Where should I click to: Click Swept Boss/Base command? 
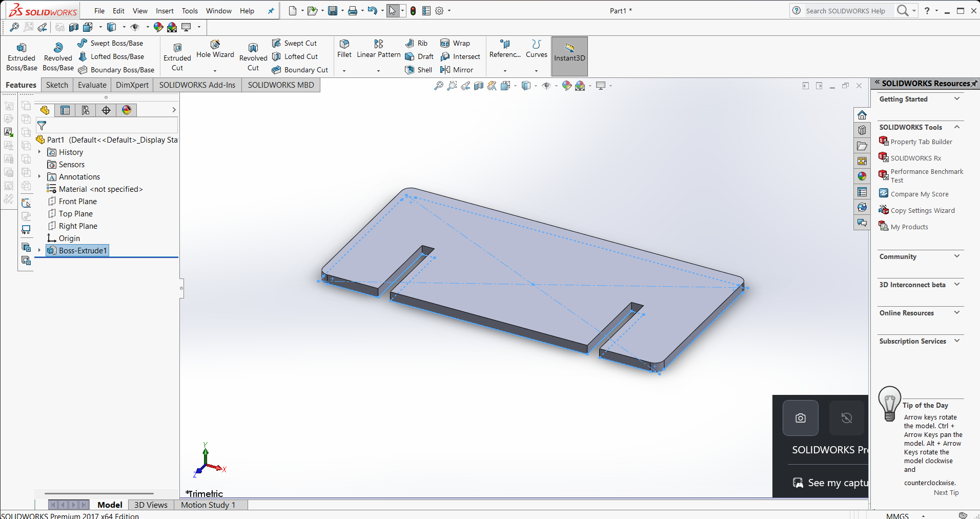point(111,43)
